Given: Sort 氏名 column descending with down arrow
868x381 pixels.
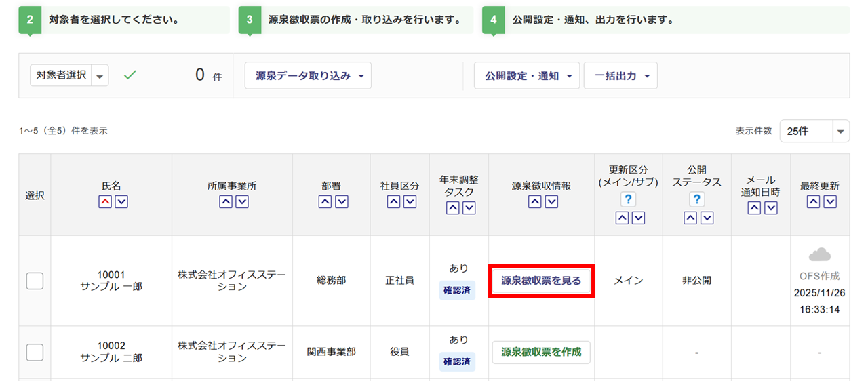Looking at the screenshot, I should 121,201.
